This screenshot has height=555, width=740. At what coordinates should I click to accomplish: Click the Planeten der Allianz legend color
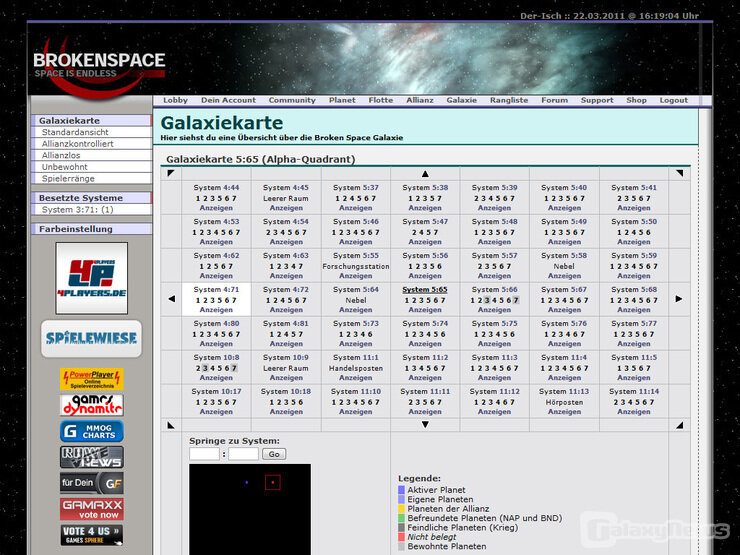402,509
